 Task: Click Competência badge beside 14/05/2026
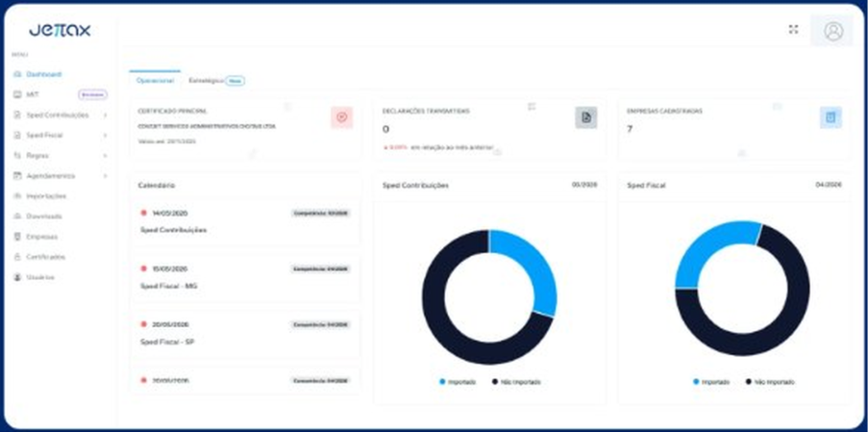(x=321, y=213)
